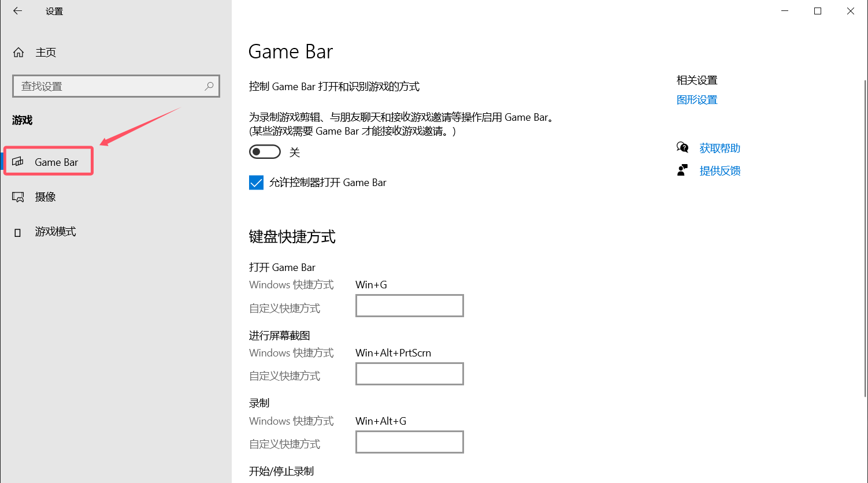Open the 提供反馈 link
Image resolution: width=868 pixels, height=483 pixels.
pyautogui.click(x=719, y=171)
